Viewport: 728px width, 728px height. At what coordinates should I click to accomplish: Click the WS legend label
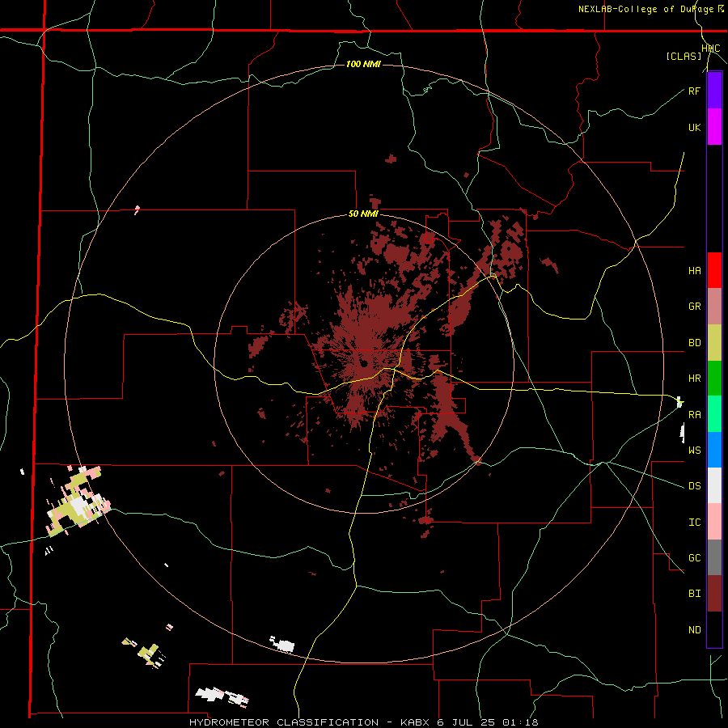(x=695, y=450)
